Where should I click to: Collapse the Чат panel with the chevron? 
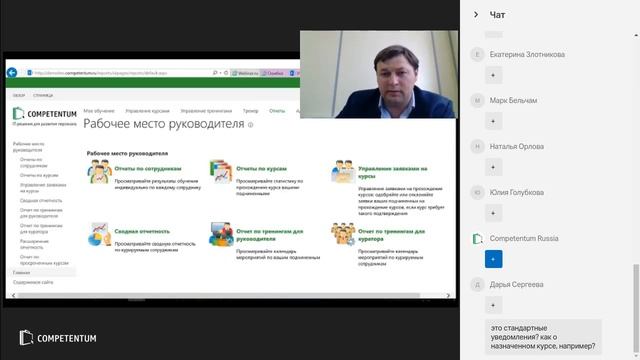pos(476,15)
